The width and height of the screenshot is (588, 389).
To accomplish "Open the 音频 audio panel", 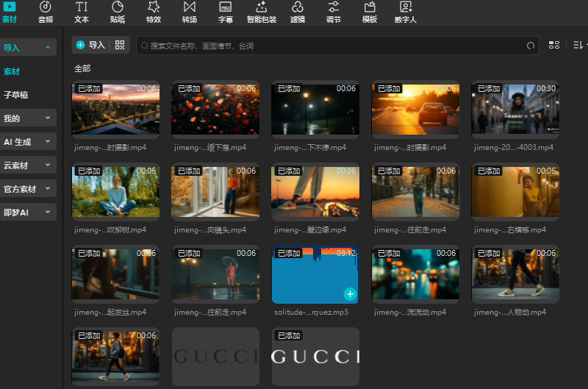I will pos(46,12).
